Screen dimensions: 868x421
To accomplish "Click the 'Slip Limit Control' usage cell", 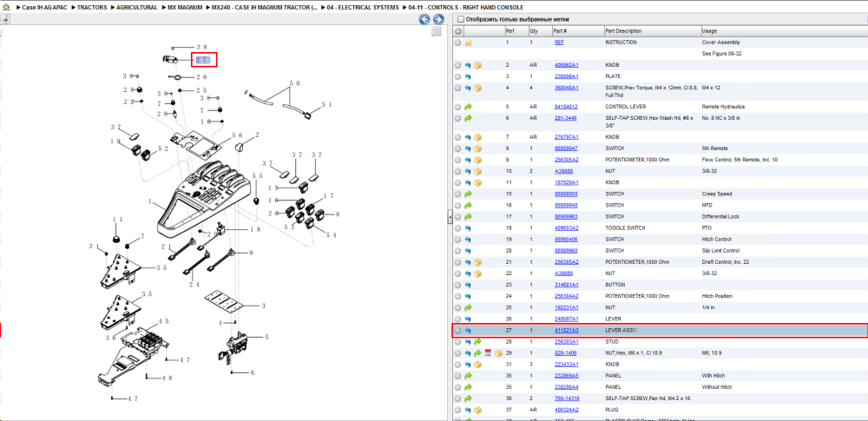I will click(x=720, y=250).
